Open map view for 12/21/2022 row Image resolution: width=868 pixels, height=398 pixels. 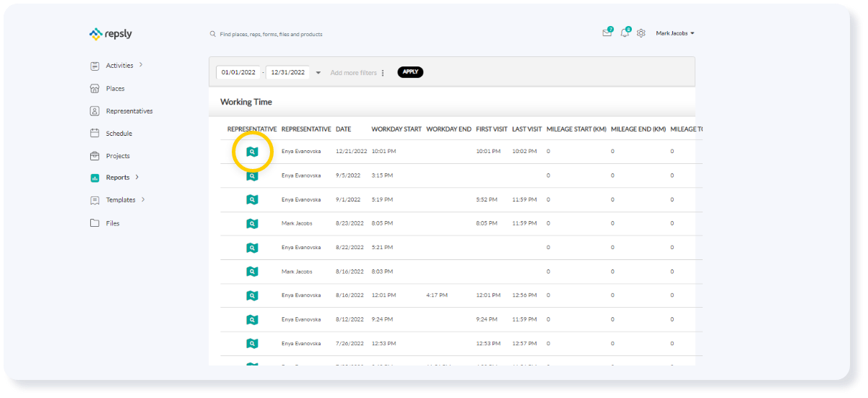252,152
